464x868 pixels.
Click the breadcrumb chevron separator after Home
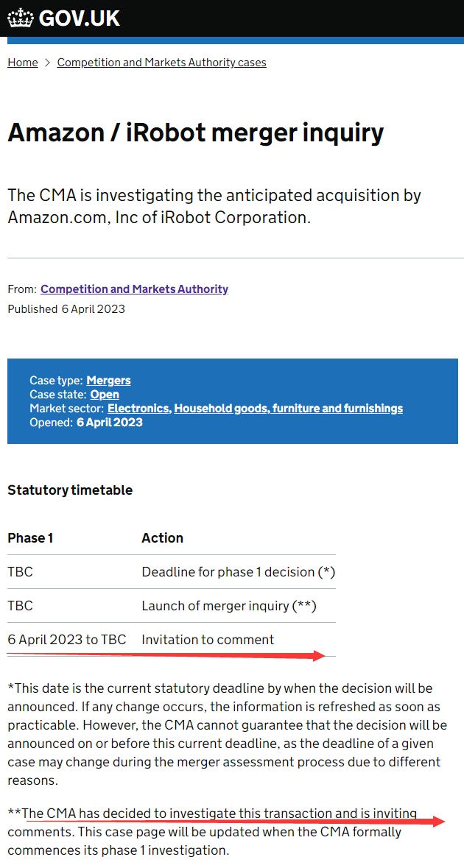[x=48, y=63]
